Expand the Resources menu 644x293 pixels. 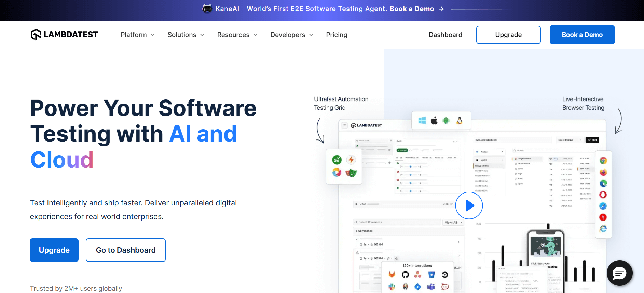point(237,35)
